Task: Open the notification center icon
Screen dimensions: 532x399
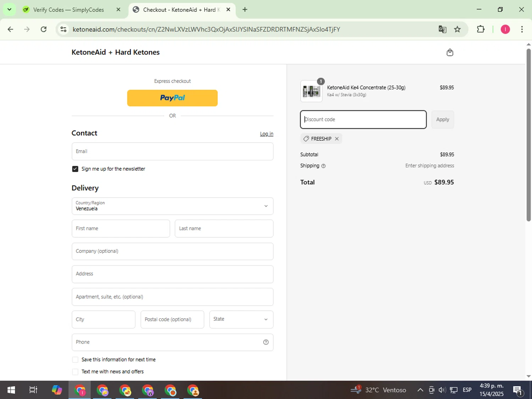Action: click(517, 390)
